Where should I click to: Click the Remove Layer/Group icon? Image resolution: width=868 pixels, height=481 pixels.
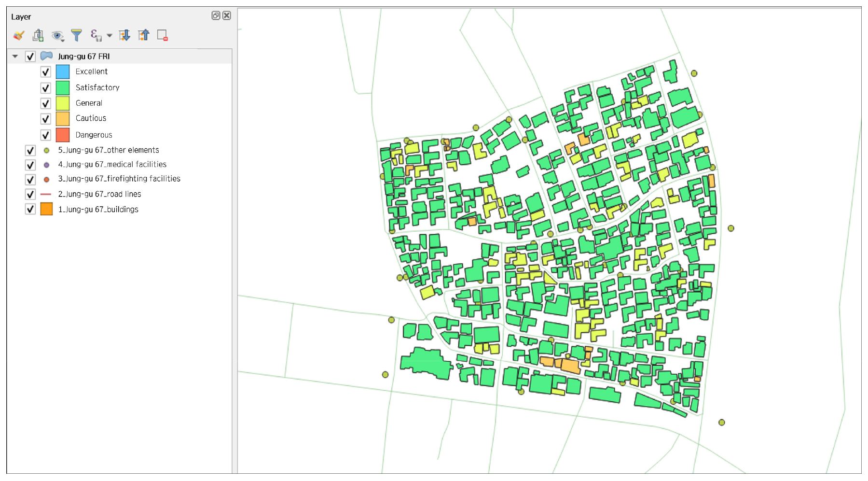click(163, 35)
